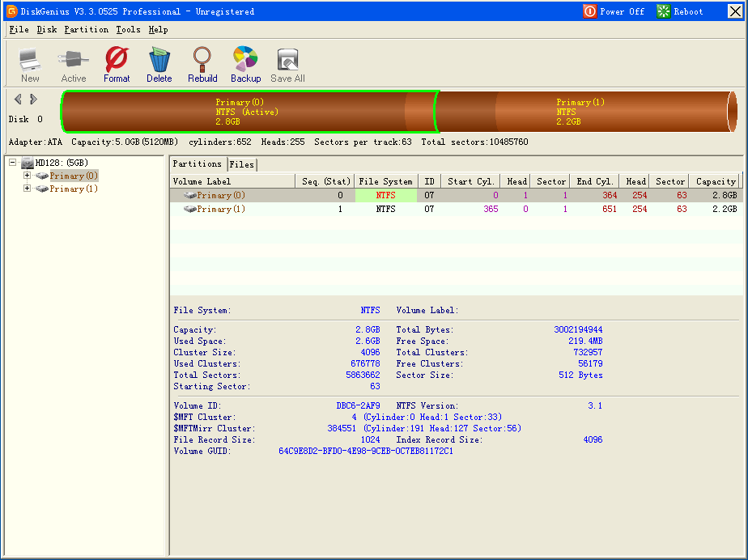Viewport: 748px width, 560px height.
Task: Click the 2.2GB capacity cell in table
Action: (725, 209)
